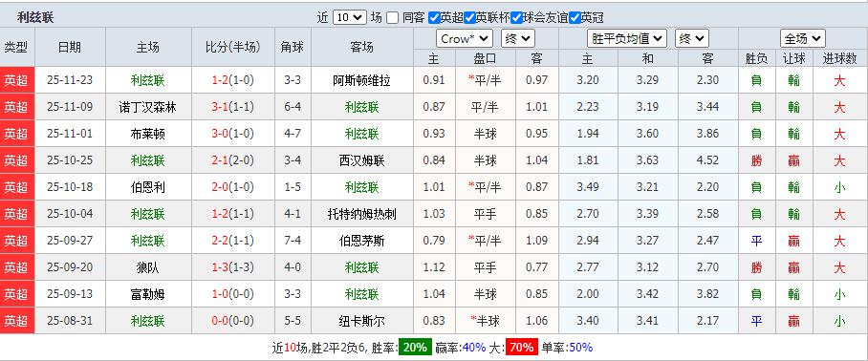The height and width of the screenshot is (361, 868).
Task: Uncheck the 英联杯 filter checkbox
Action: (470, 18)
